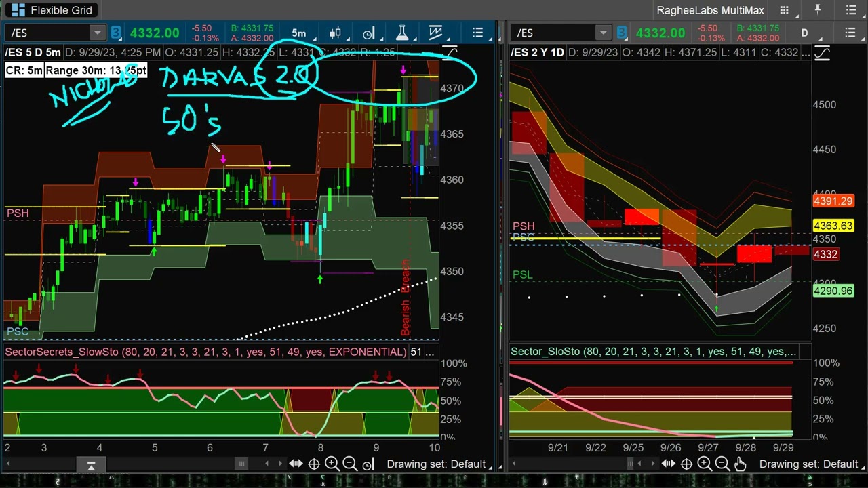Image resolution: width=868 pixels, height=488 pixels.
Task: Click the left chart scroll-to-latest marker icon
Action: click(x=91, y=464)
